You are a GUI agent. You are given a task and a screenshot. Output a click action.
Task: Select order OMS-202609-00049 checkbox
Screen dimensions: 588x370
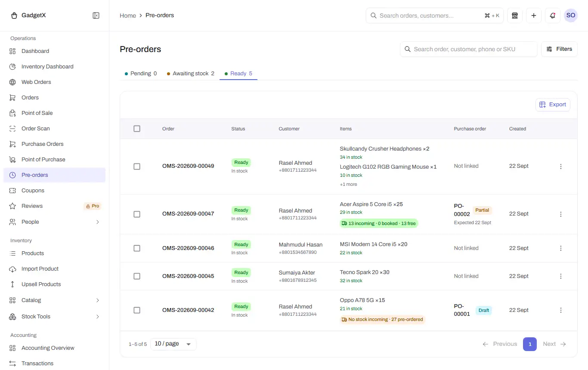click(137, 166)
